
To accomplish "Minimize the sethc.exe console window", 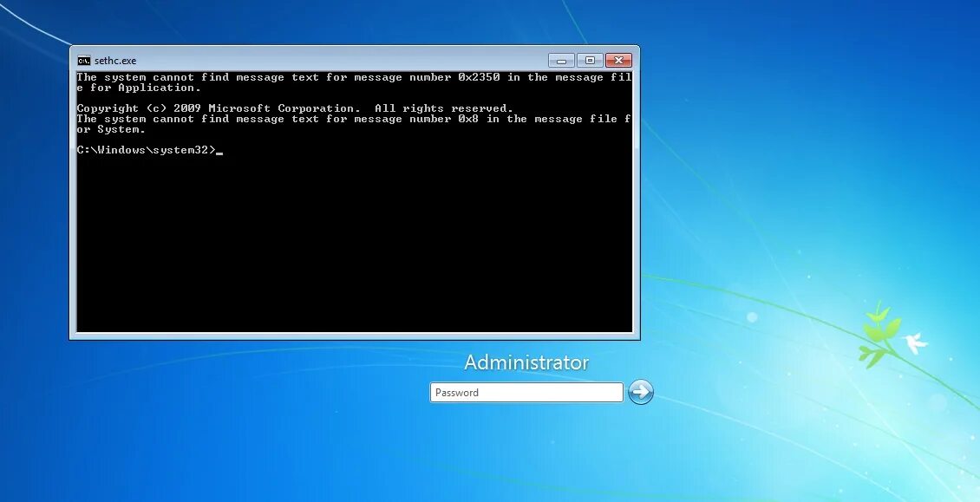I will click(x=561, y=60).
